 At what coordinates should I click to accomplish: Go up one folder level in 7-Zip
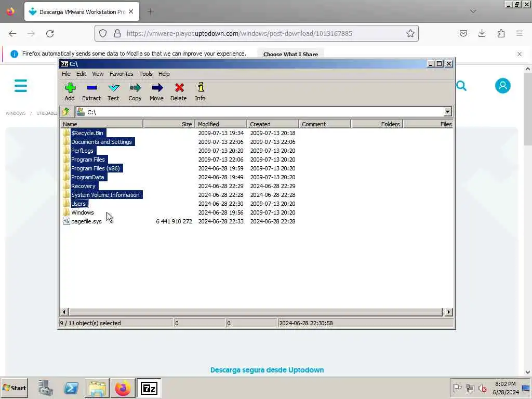66,112
